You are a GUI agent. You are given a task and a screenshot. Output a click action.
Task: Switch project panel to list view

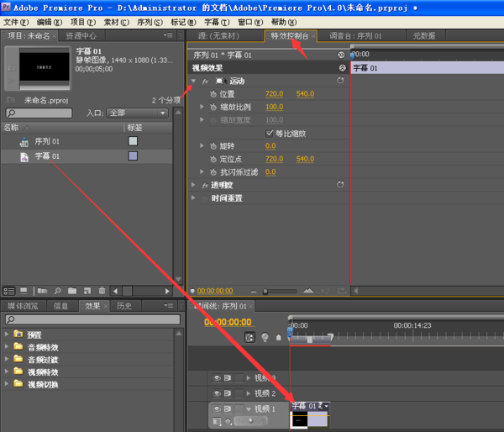tap(8, 291)
